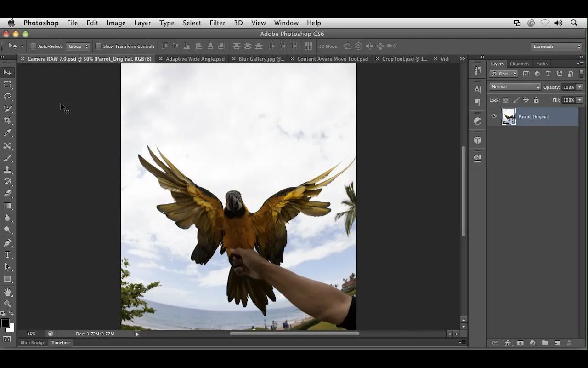Delete layer using the trash icon
The image size is (588, 368).
click(570, 343)
